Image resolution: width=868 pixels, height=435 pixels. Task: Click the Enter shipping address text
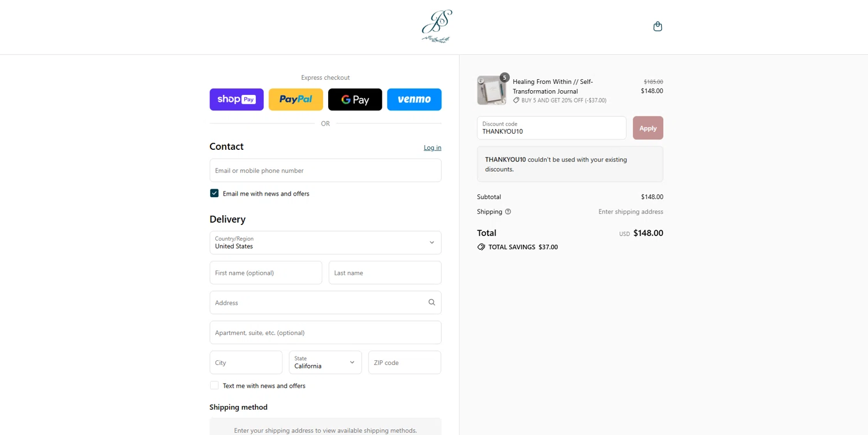coord(631,212)
